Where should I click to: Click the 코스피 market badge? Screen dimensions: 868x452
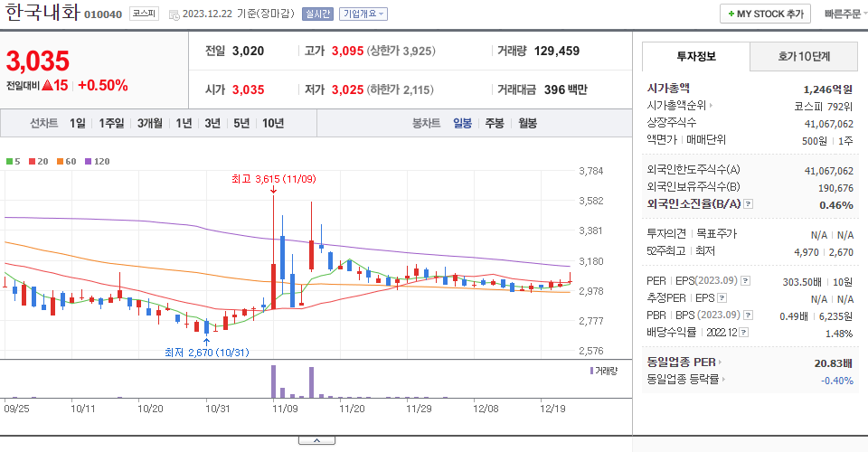(144, 14)
